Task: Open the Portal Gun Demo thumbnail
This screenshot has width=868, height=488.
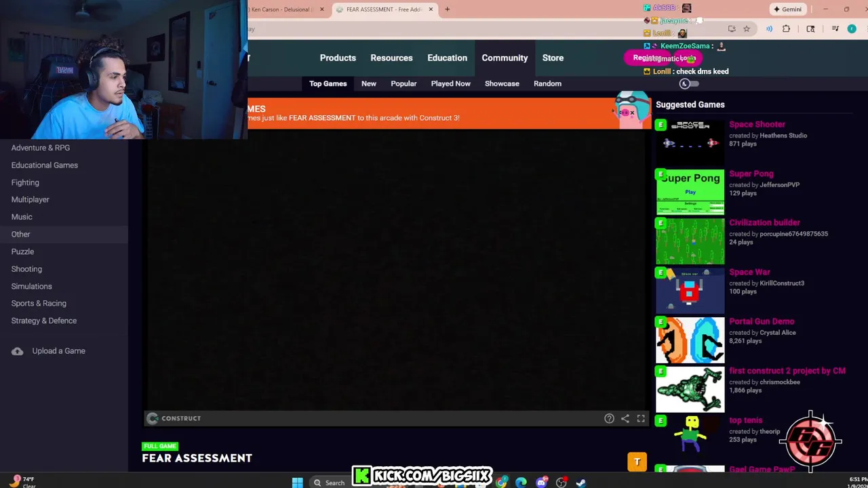Action: [x=690, y=340]
